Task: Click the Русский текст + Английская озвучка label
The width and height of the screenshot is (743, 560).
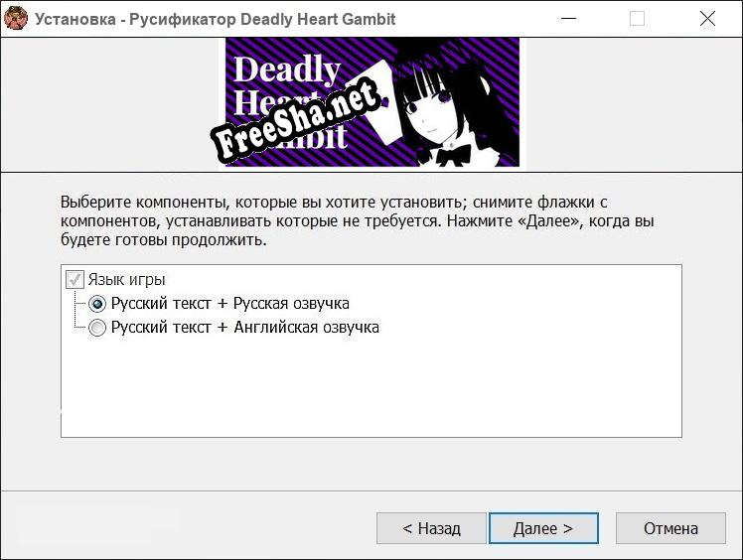Action: [244, 328]
